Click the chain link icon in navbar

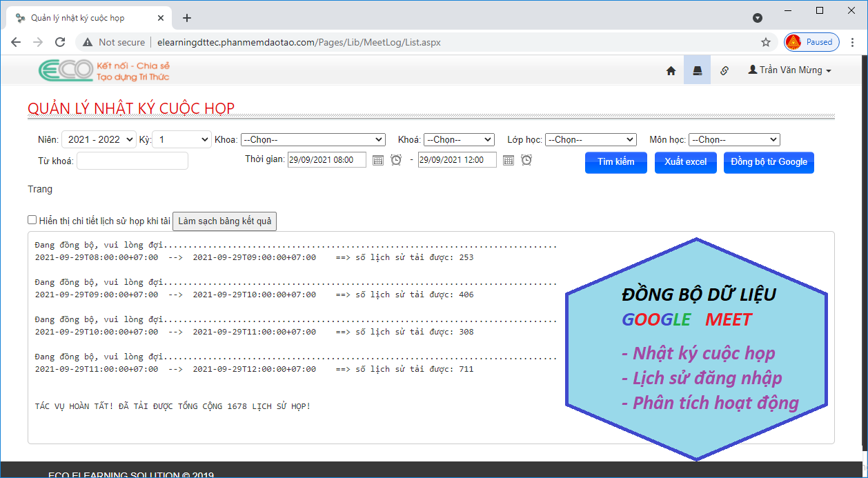pos(724,70)
